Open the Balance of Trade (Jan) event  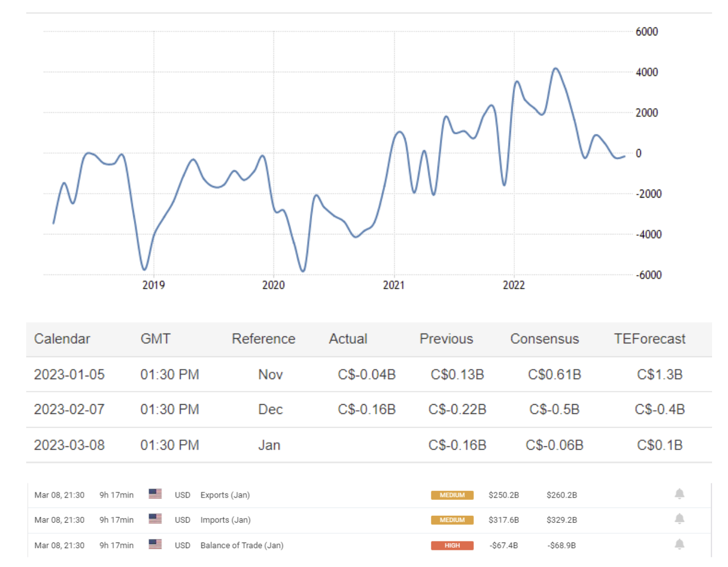tap(242, 545)
